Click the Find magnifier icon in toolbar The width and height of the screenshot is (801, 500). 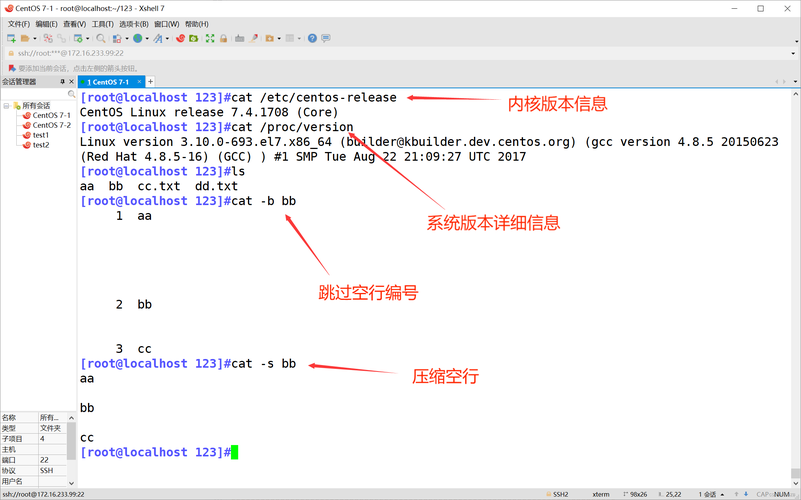pyautogui.click(x=101, y=38)
